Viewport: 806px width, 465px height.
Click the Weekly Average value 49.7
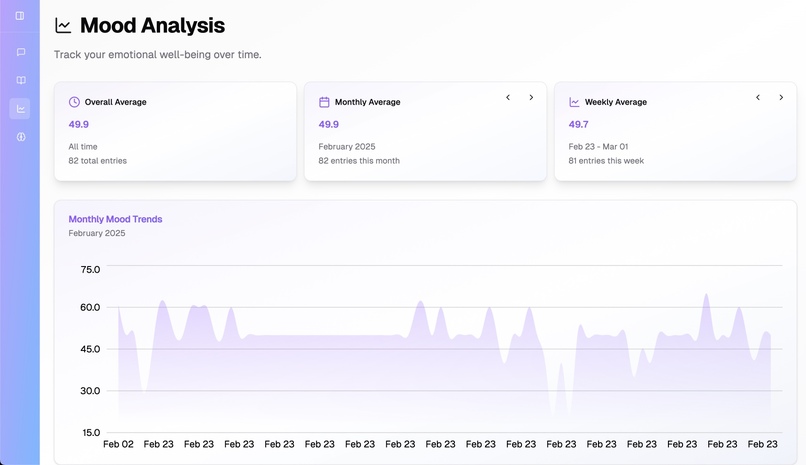[578, 124]
